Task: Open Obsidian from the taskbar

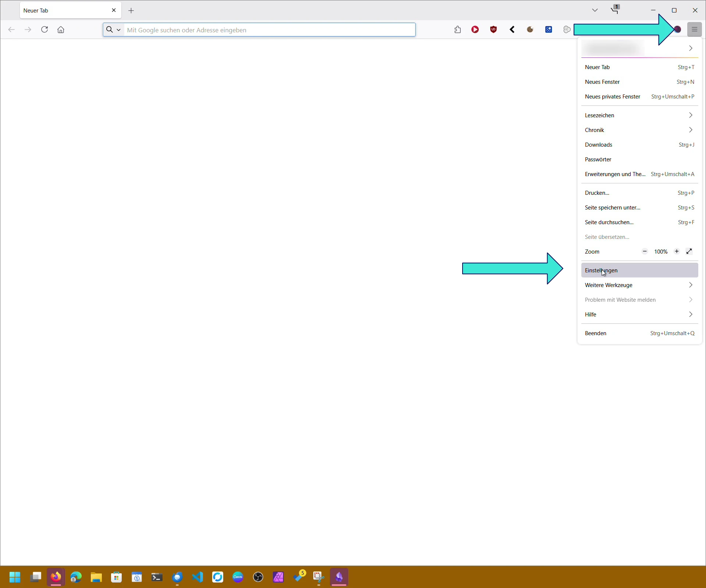Action: coord(339,577)
